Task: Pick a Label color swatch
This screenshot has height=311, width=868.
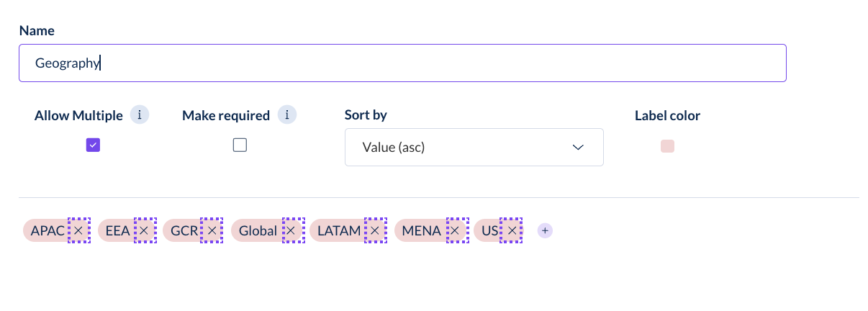Action: pos(667,146)
